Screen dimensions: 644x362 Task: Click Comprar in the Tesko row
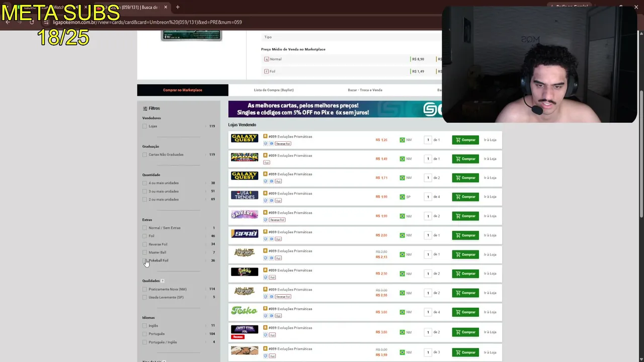coord(465,312)
